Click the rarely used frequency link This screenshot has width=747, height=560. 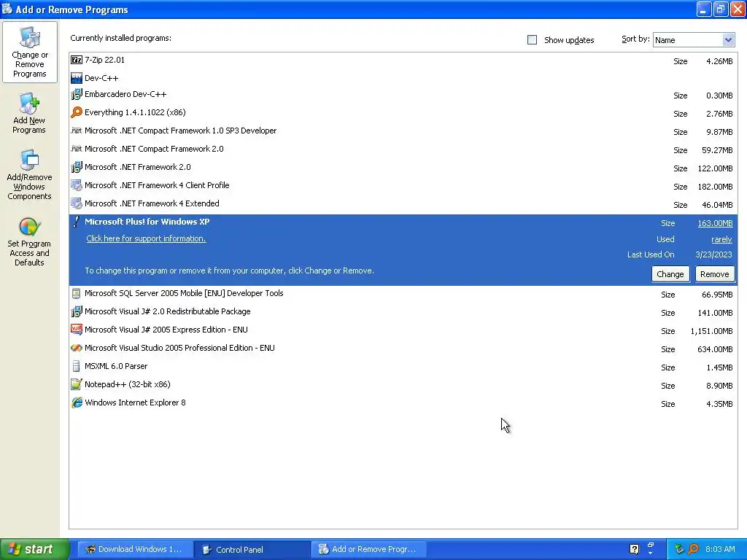(721, 239)
